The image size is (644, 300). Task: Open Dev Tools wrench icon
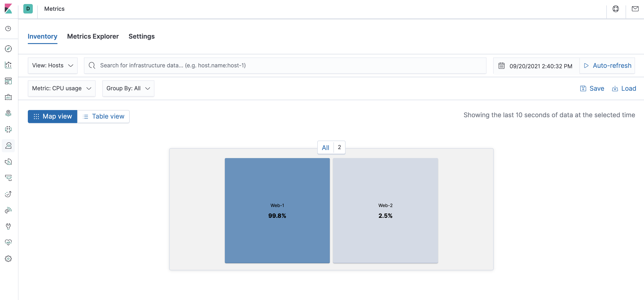coord(8,226)
